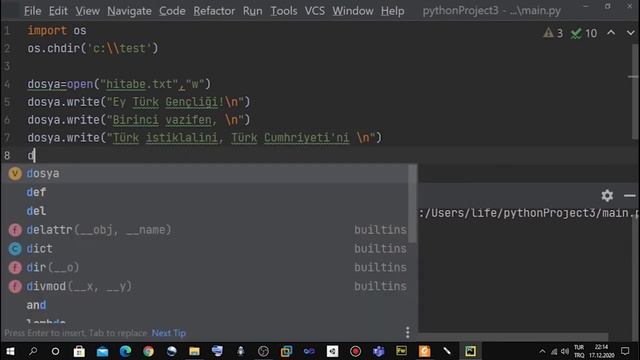
Task: Open Mail app from taskbar
Action: 102,351
